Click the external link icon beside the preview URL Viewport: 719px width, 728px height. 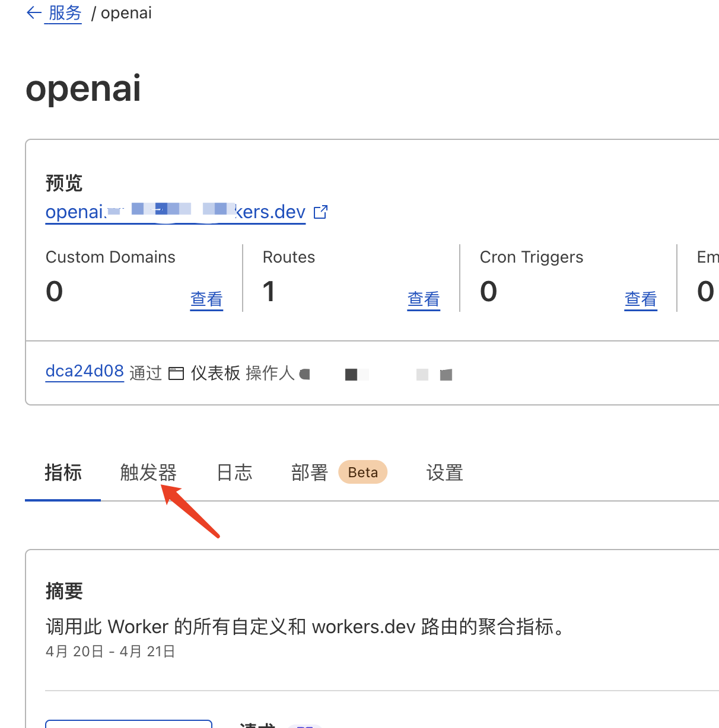pyautogui.click(x=320, y=212)
